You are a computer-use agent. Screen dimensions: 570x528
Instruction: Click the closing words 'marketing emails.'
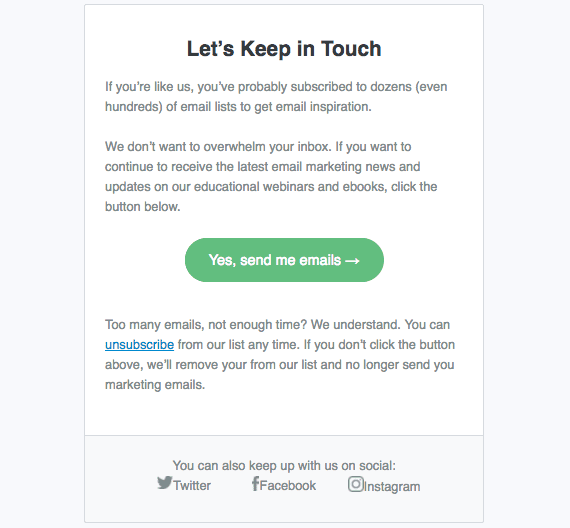point(155,385)
